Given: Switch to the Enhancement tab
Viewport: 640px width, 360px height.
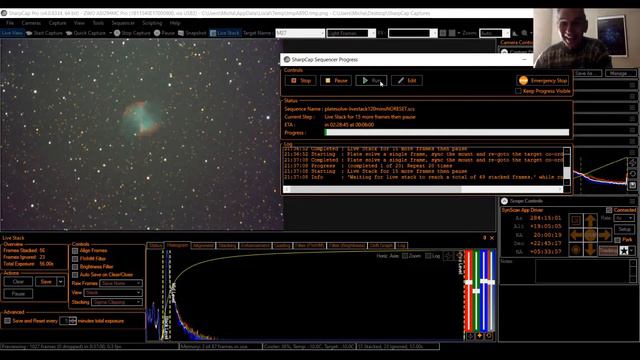Looking at the screenshot, I should tap(255, 245).
